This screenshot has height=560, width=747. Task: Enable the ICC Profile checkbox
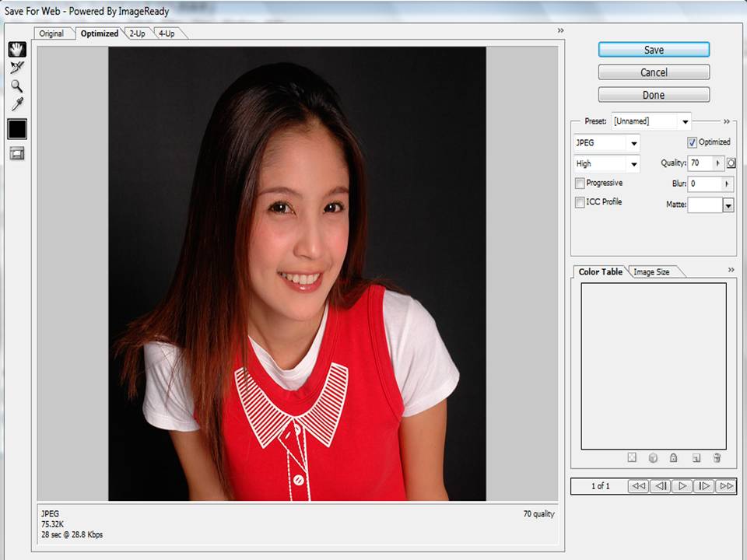(580, 202)
